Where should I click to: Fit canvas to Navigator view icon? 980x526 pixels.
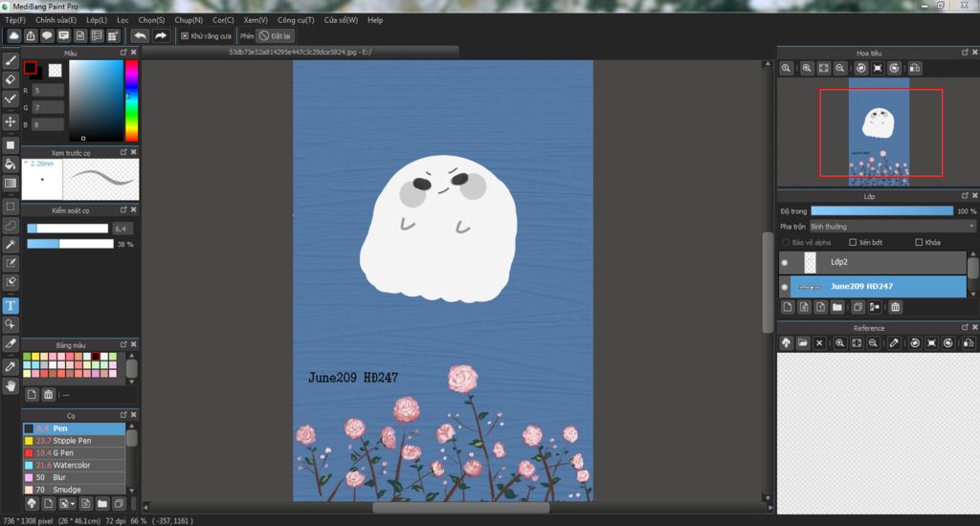(824, 68)
